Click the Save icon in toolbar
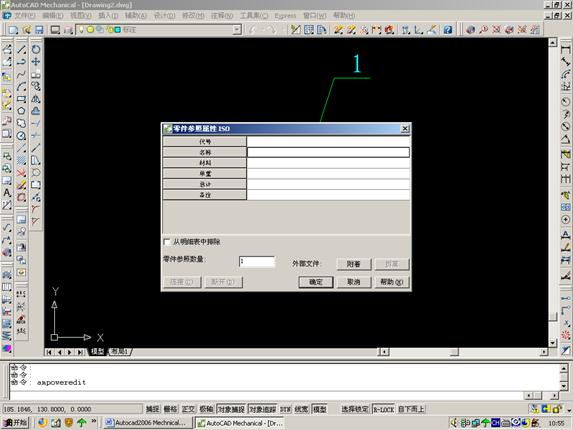The image size is (573, 430). tap(39, 30)
